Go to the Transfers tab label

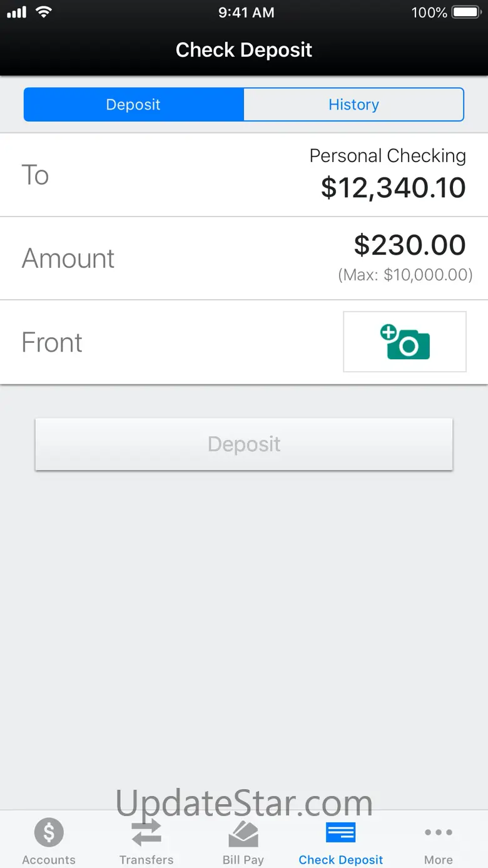[x=146, y=860]
